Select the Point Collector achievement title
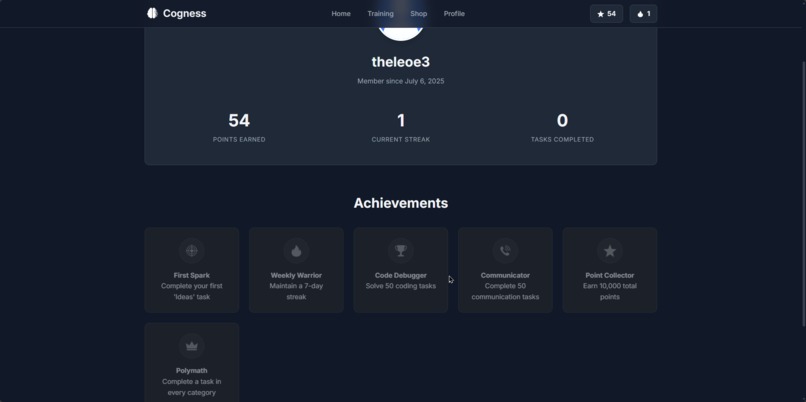The height and width of the screenshot is (402, 806). click(610, 276)
